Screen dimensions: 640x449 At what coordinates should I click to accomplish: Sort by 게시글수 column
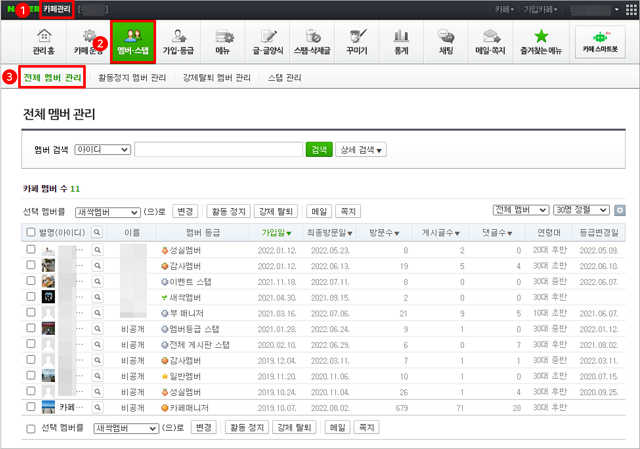tap(441, 233)
